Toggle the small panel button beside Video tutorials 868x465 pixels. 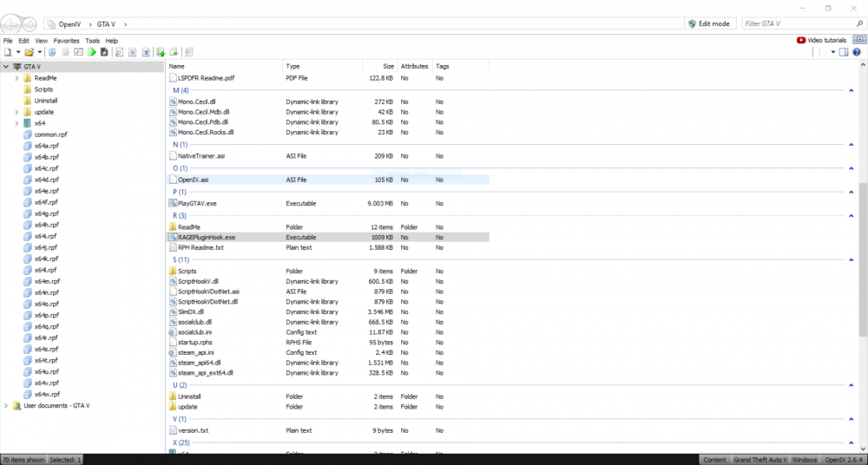[858, 40]
